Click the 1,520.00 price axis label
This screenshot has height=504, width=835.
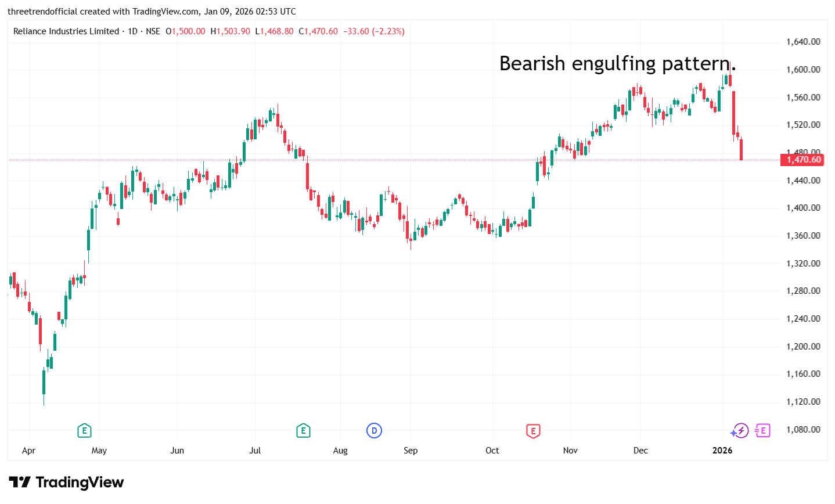click(x=803, y=125)
